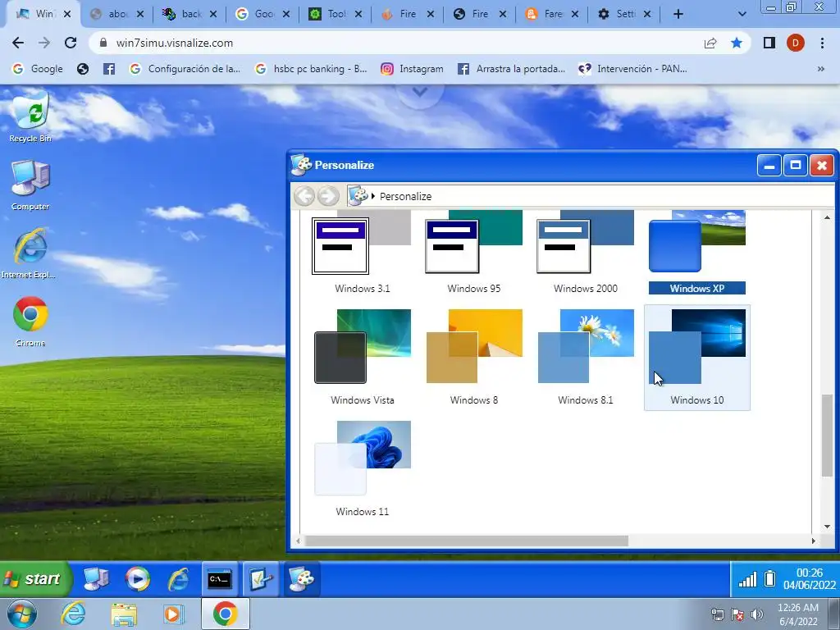Open the checklist notepad taskbar icon
The height and width of the screenshot is (630, 840).
(x=261, y=579)
